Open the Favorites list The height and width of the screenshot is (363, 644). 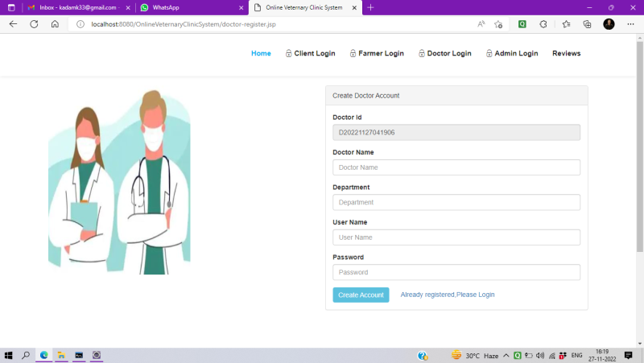point(567,24)
